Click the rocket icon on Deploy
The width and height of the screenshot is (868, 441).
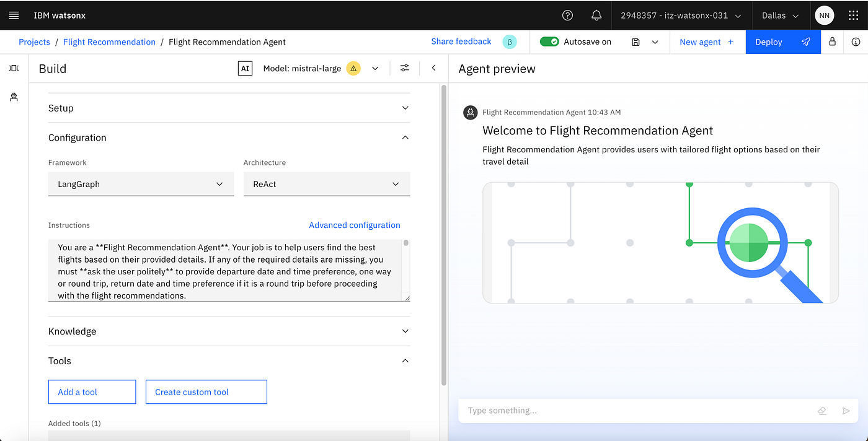[805, 42]
